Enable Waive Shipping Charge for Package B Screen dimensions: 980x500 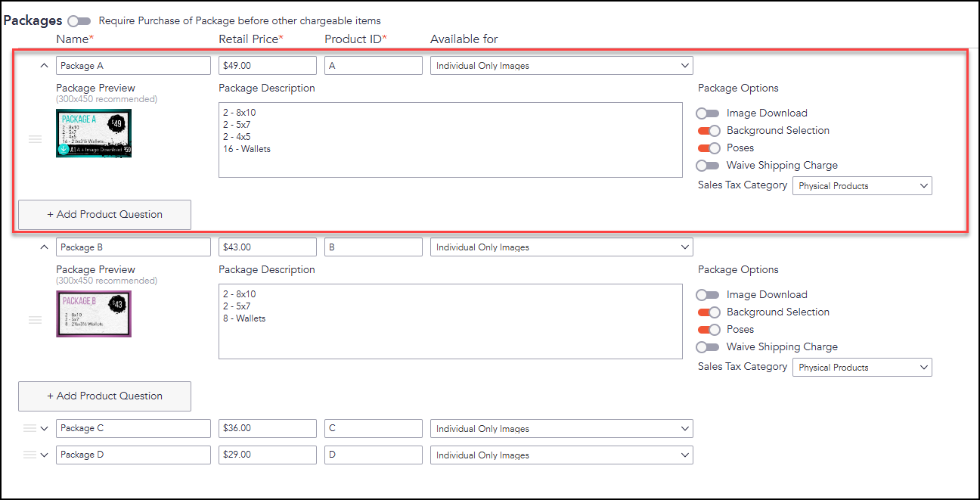pos(708,347)
